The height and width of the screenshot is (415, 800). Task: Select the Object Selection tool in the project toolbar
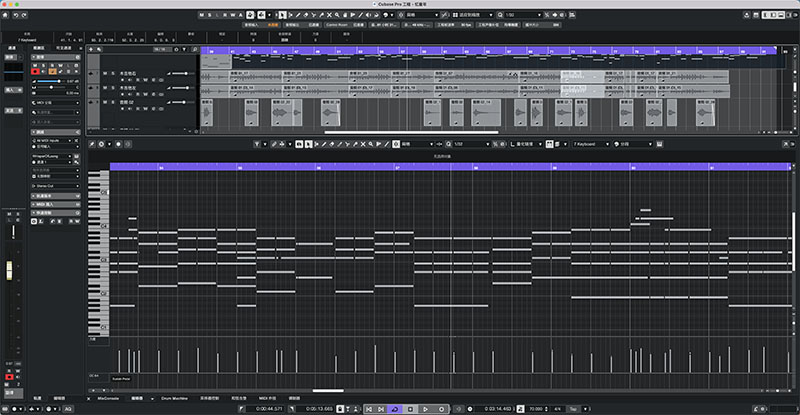coord(281,15)
